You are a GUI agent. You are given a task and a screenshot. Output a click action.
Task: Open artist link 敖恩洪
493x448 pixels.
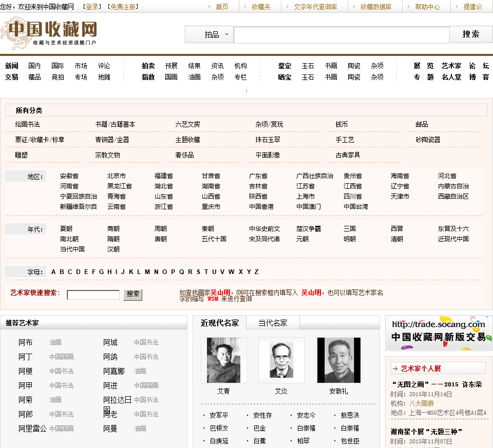click(x=350, y=416)
